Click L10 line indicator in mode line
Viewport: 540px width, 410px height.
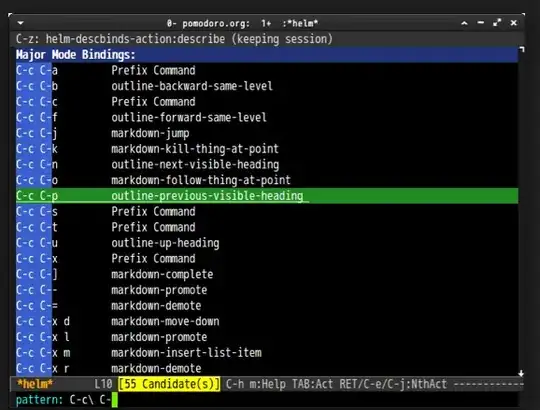103,384
